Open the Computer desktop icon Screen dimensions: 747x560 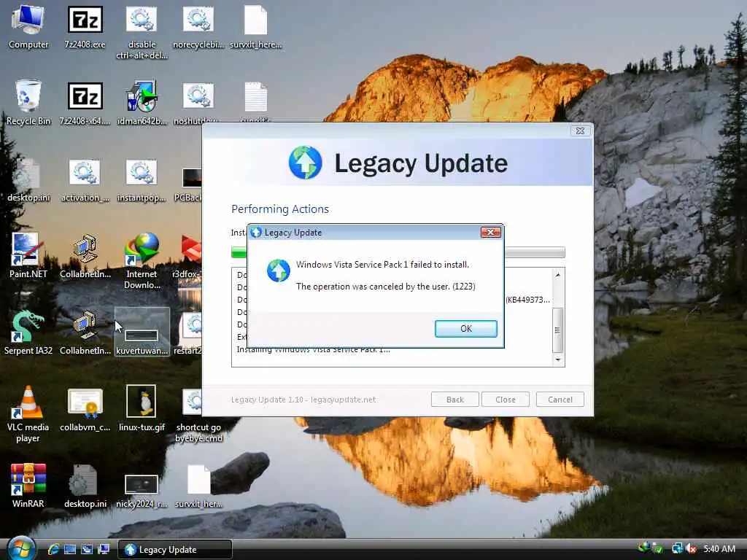28,27
